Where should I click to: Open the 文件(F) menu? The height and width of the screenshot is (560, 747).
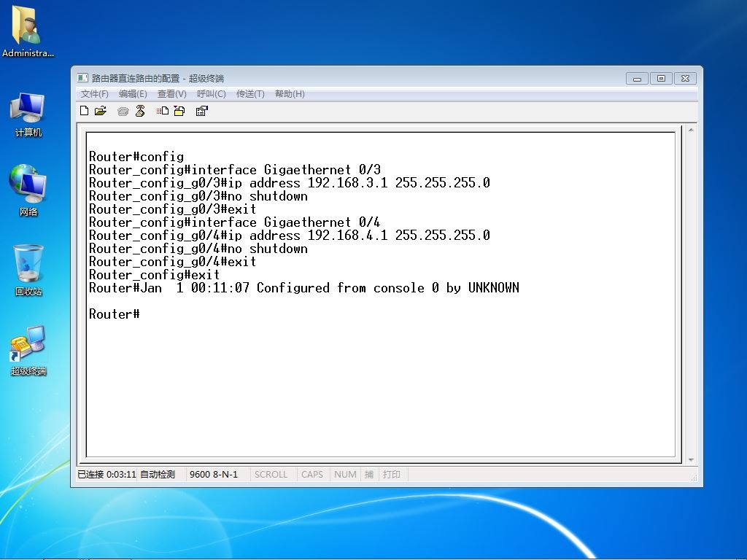click(x=94, y=94)
